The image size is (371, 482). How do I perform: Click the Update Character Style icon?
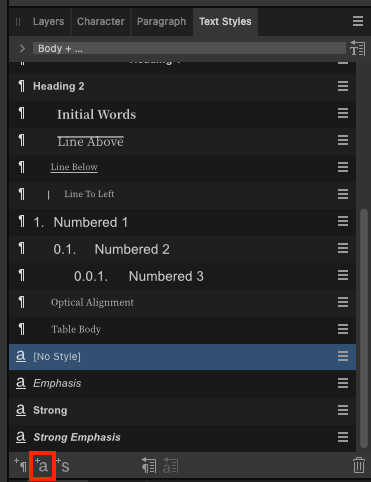pos(170,465)
